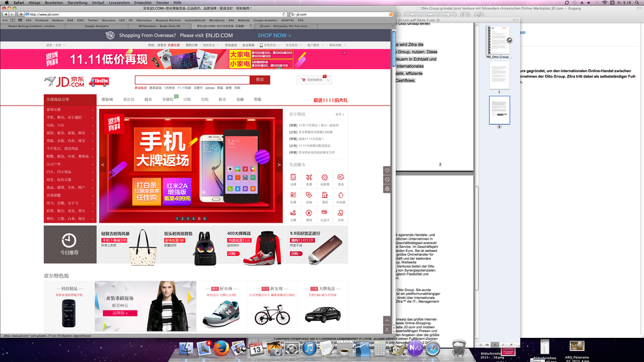Select carousel slide indicator 1
644x362 pixels.
177,219
